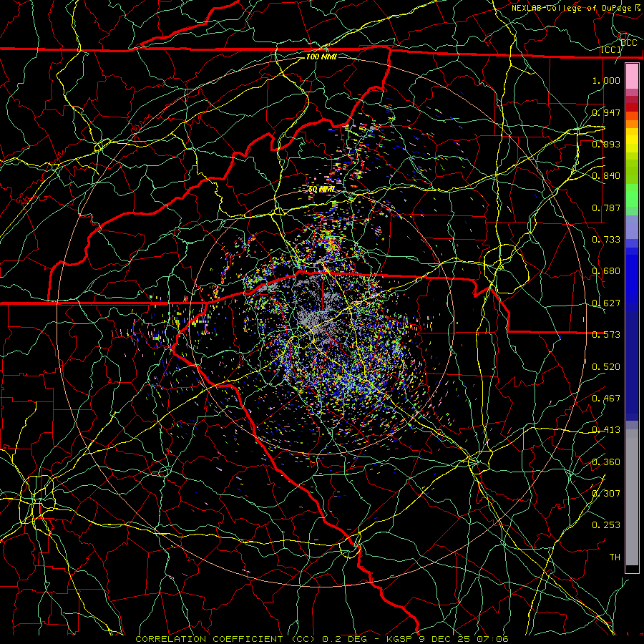The image size is (644, 644).
Task: Select the 0.627 scale value
Action: (606, 303)
